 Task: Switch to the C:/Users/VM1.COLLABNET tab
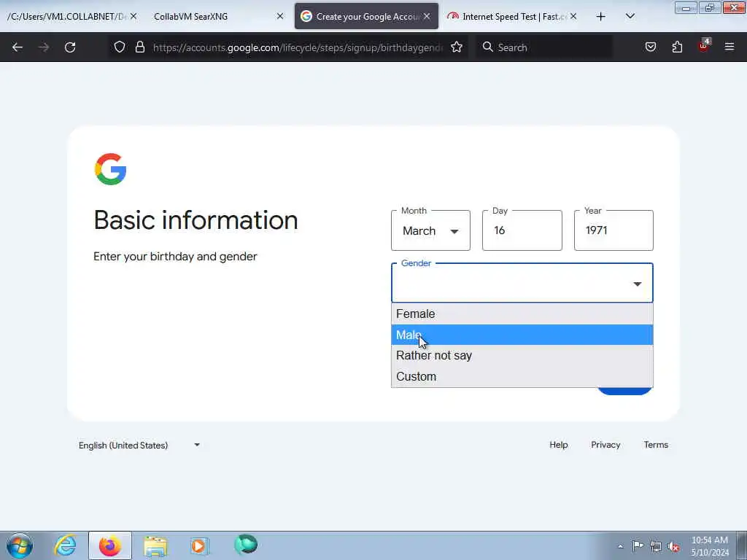pos(66,17)
